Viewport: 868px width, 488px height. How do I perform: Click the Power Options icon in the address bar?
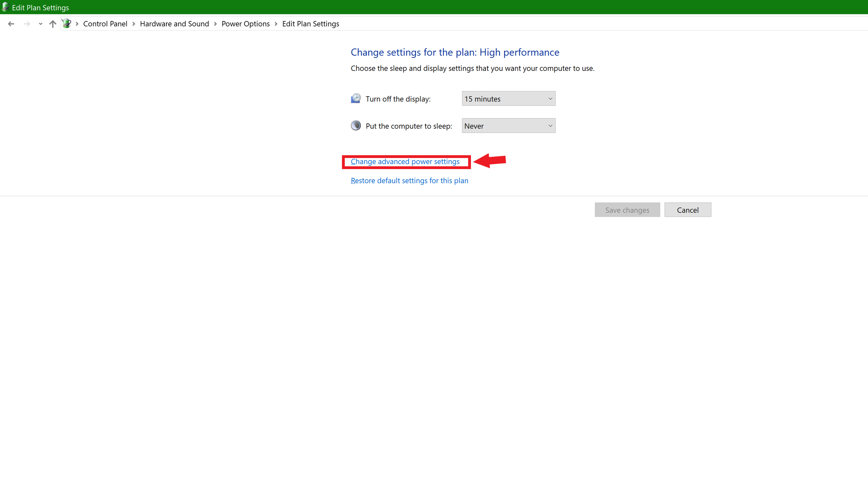[x=67, y=23]
